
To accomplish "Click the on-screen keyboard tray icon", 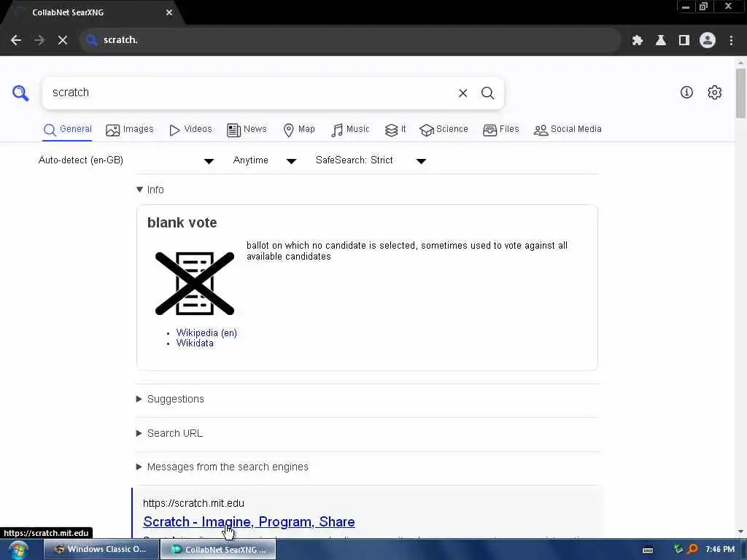I will click(648, 550).
